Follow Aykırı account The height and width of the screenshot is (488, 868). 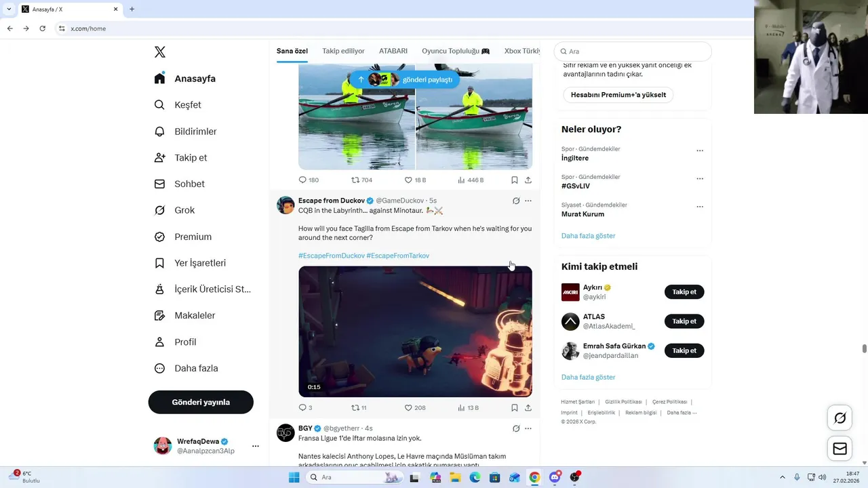click(684, 292)
